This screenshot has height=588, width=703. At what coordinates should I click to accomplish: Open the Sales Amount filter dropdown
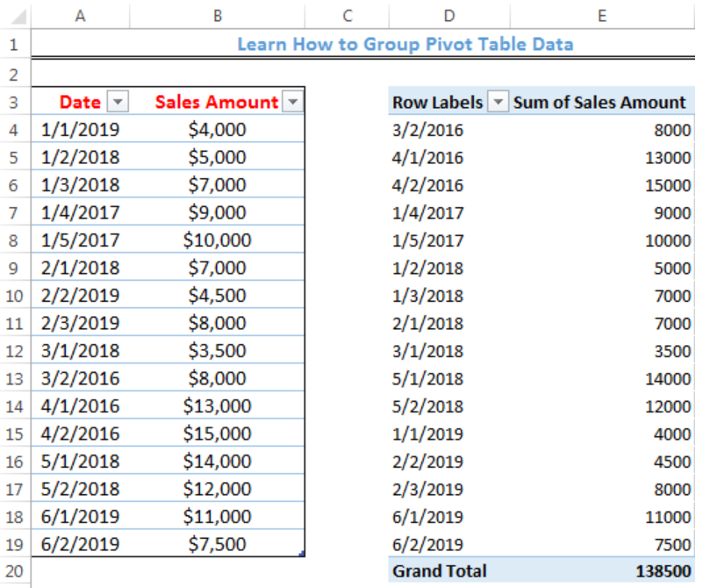tap(292, 102)
